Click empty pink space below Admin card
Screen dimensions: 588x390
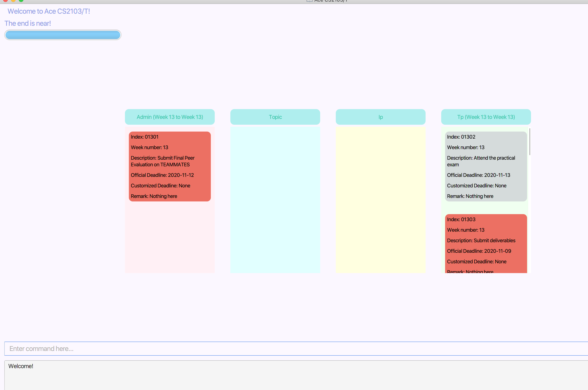[x=170, y=236]
